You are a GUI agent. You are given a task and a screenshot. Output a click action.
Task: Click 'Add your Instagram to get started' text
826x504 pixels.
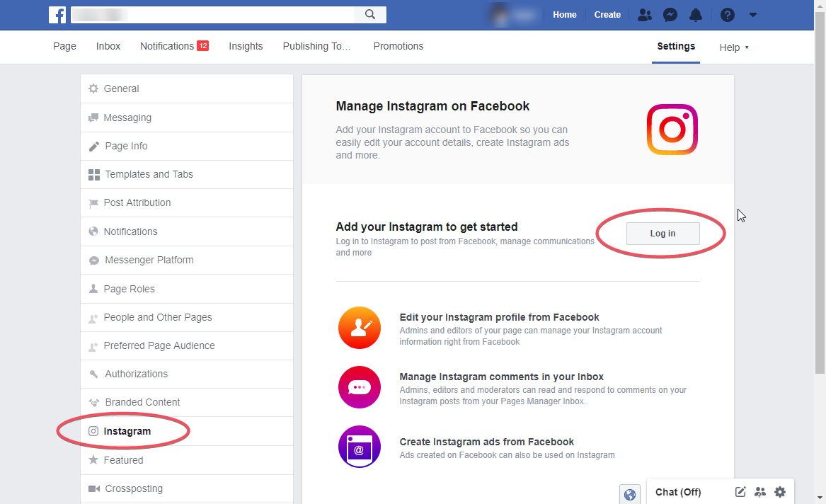point(427,227)
